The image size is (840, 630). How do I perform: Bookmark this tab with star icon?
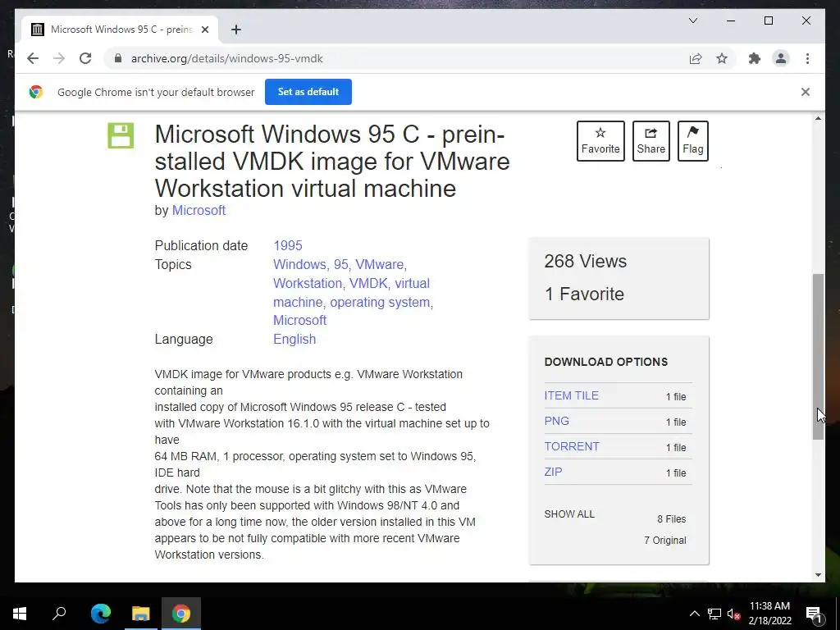pos(722,58)
